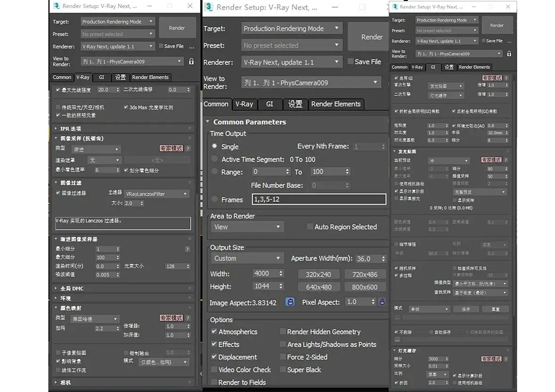The height and width of the screenshot is (392, 555).
Task: Expand the IPR 选项 rollout
Action: (56, 128)
